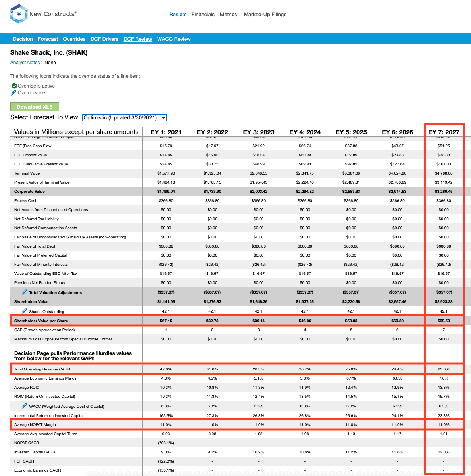This screenshot has height=476, width=471.
Task: Click the 15.7% ROIC cell for 2027
Action: (x=444, y=397)
